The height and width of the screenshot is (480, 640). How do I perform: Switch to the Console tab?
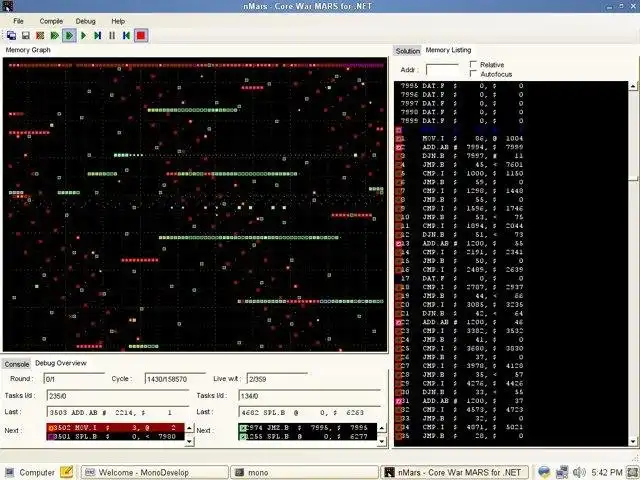pyautogui.click(x=17, y=364)
